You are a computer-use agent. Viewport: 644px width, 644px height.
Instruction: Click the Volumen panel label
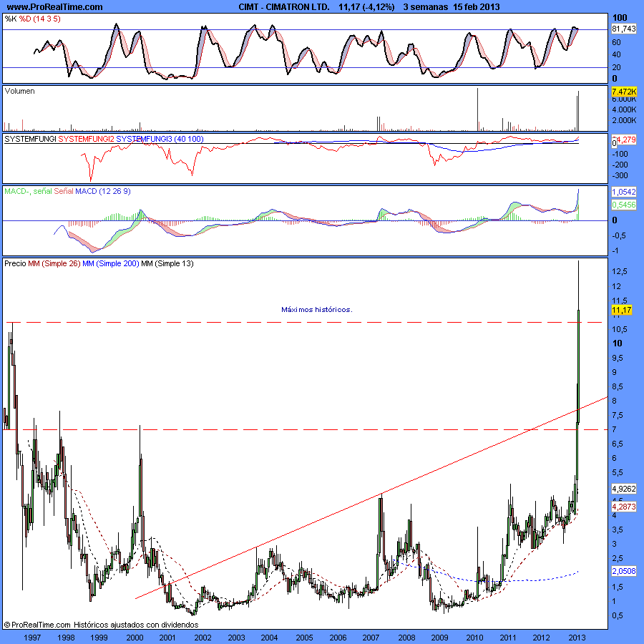point(19,91)
